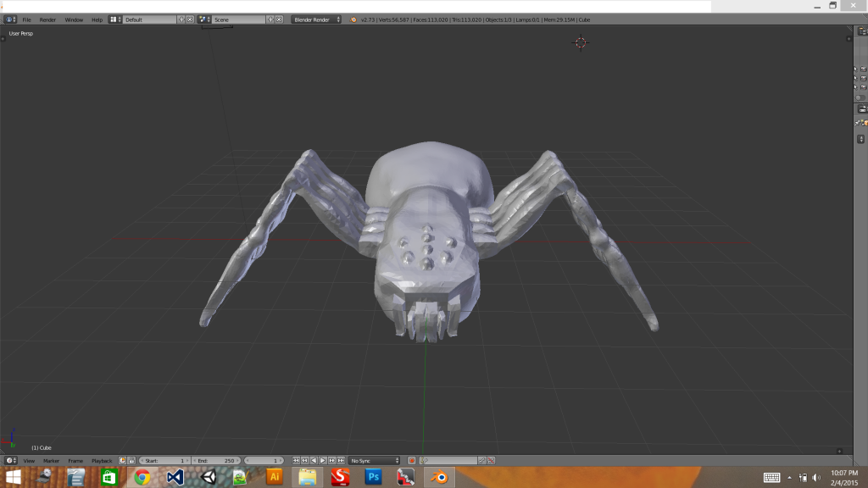Viewport: 868px width, 488px height.
Task: Delete keyframes with the crossed key icon
Action: [x=491, y=460]
